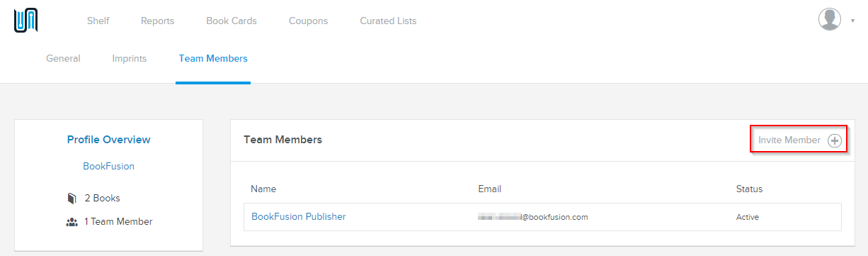This screenshot has width=868, height=256.
Task: Click the BookFusion logo icon
Action: (x=25, y=21)
